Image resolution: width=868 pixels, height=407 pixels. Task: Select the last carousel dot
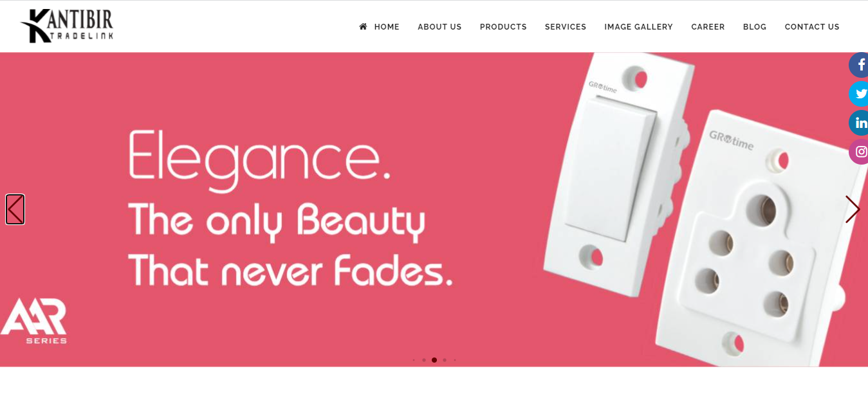(x=455, y=360)
